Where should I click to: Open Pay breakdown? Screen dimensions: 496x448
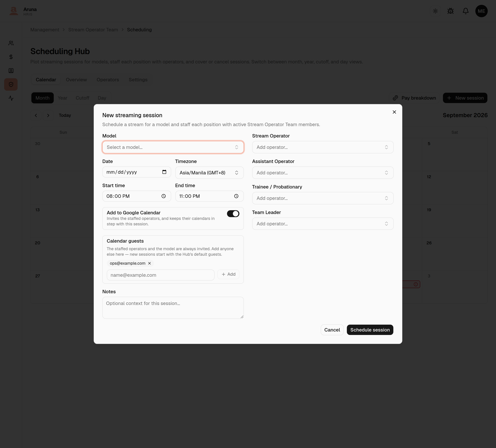point(414,98)
